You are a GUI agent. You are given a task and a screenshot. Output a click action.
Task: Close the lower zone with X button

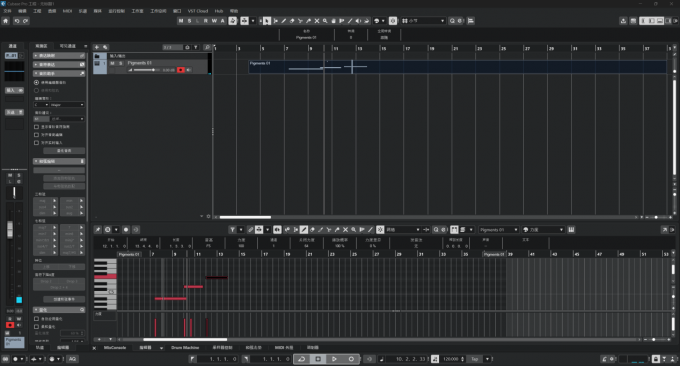(x=94, y=348)
